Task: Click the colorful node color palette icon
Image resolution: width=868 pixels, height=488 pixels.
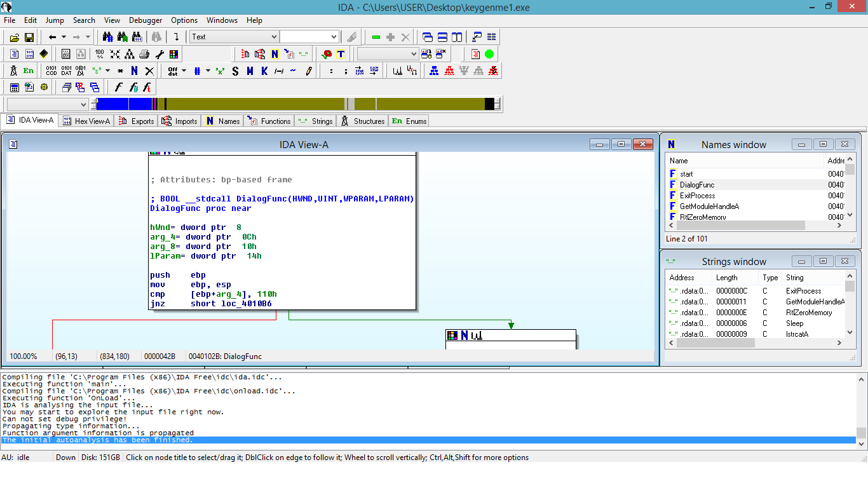Action: coord(173,54)
